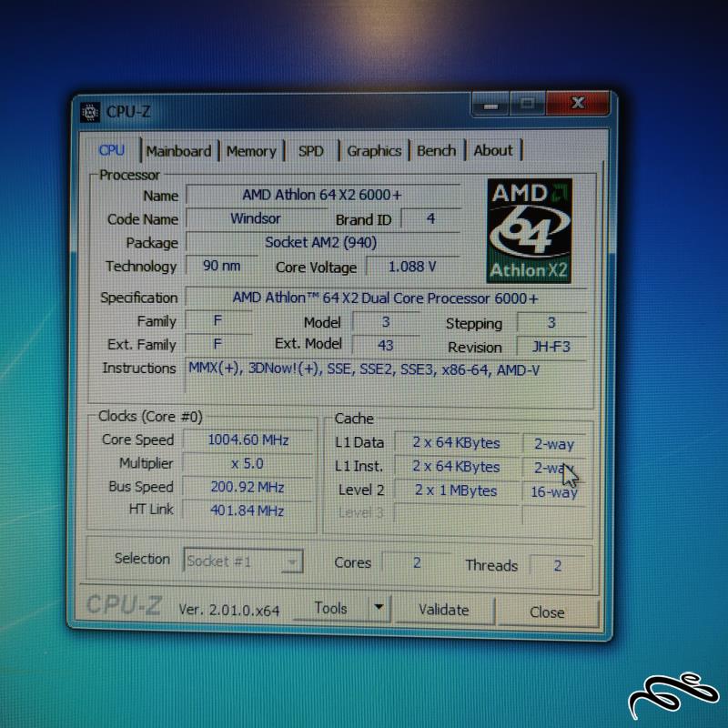Click the Threads value 2
Image resolution: width=728 pixels, height=728 pixels.
click(558, 565)
